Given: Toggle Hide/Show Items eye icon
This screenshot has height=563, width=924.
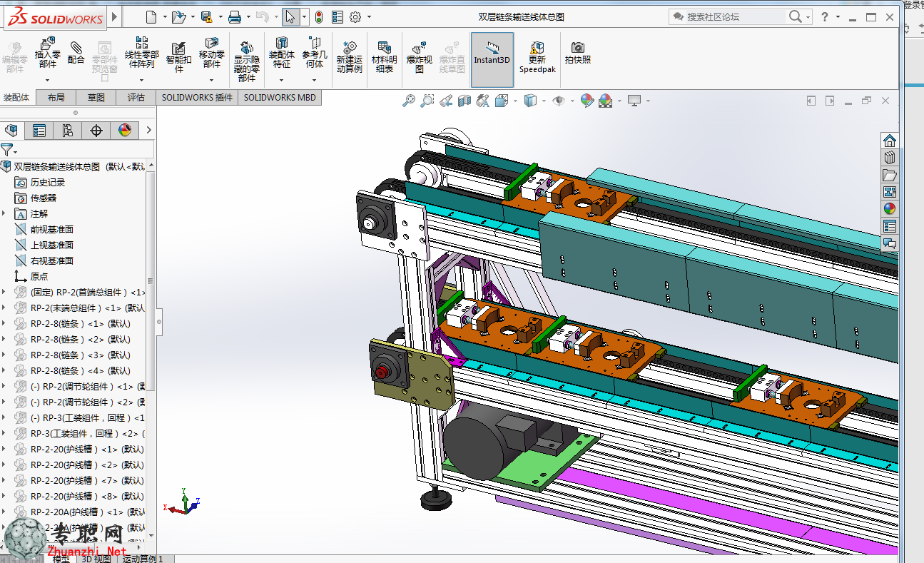Looking at the screenshot, I should (x=559, y=101).
